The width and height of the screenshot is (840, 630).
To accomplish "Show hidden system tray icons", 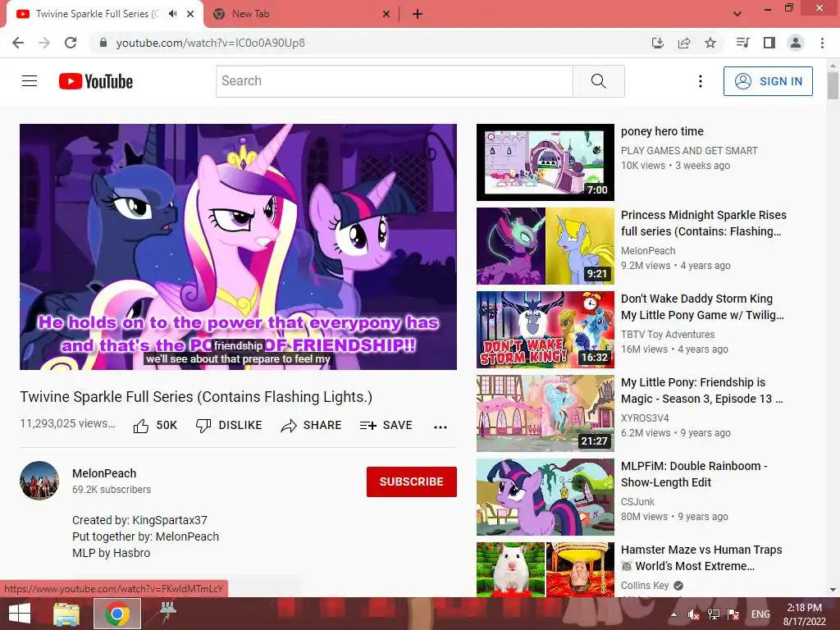I will [x=673, y=614].
